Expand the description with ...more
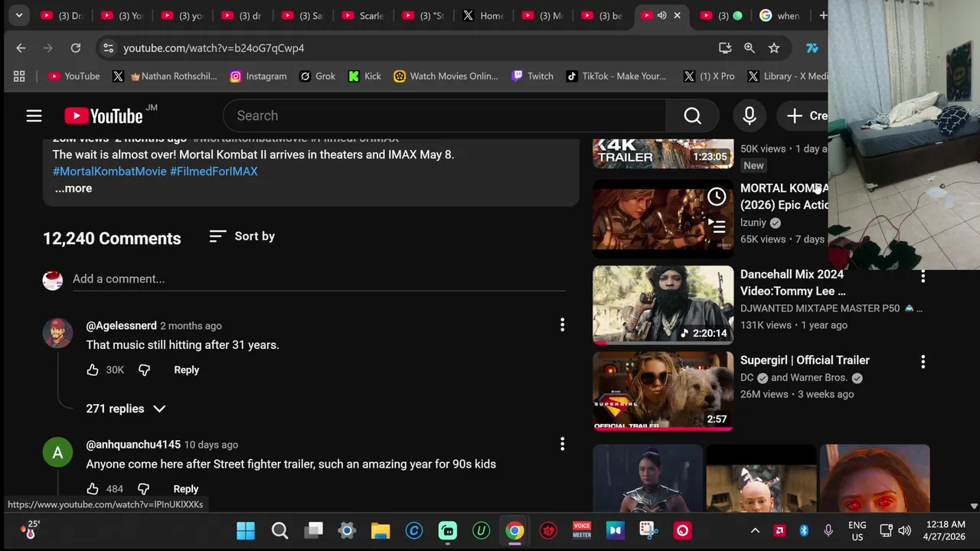This screenshot has width=980, height=551. tap(73, 188)
